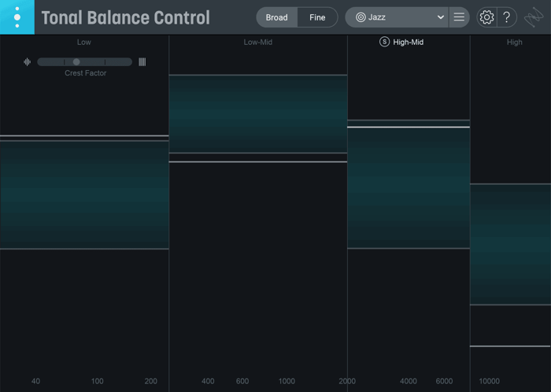
Task: Toggle solo for the High-Mid band
Action: (384, 43)
